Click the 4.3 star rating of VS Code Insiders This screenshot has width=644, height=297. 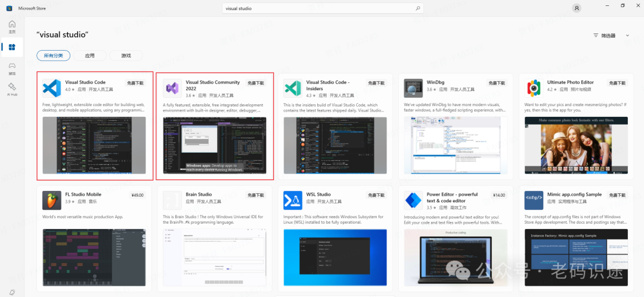311,95
